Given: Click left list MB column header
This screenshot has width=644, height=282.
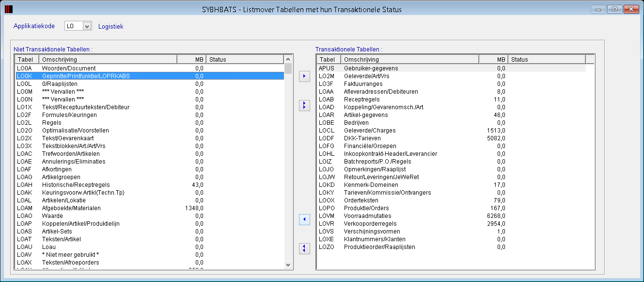Looking at the screenshot, I should pos(191,59).
